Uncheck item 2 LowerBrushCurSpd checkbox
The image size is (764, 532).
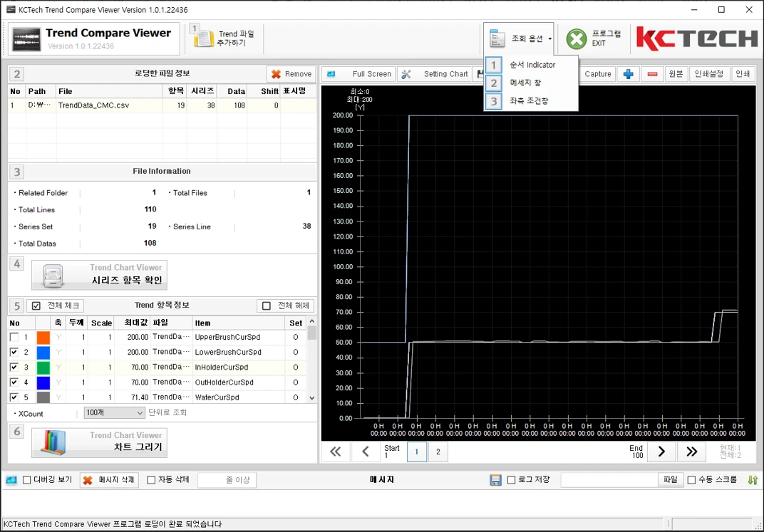[14, 352]
